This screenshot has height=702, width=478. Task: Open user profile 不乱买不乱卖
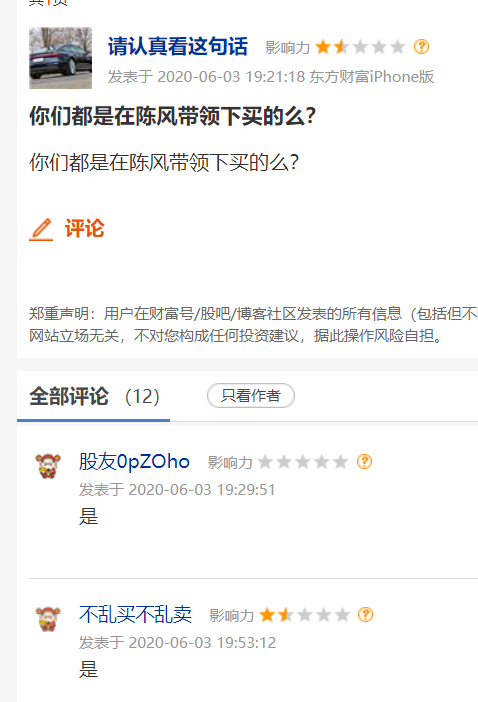136,614
